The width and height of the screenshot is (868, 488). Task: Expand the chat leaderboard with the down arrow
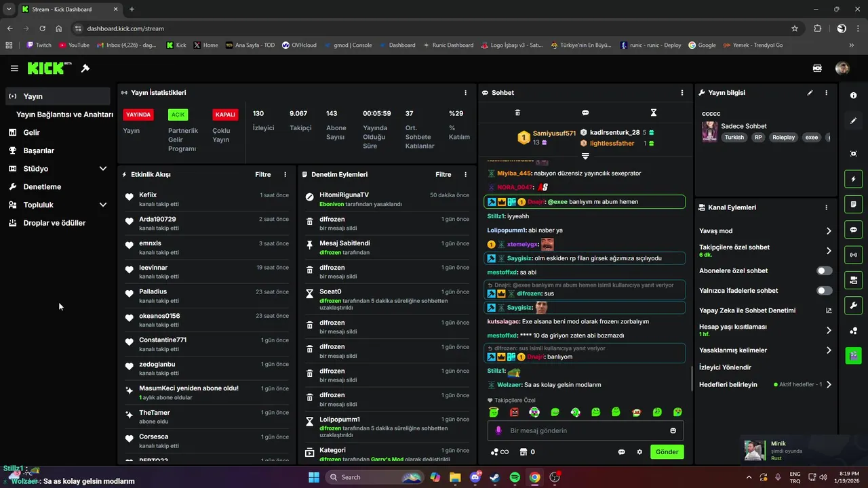coord(585,156)
